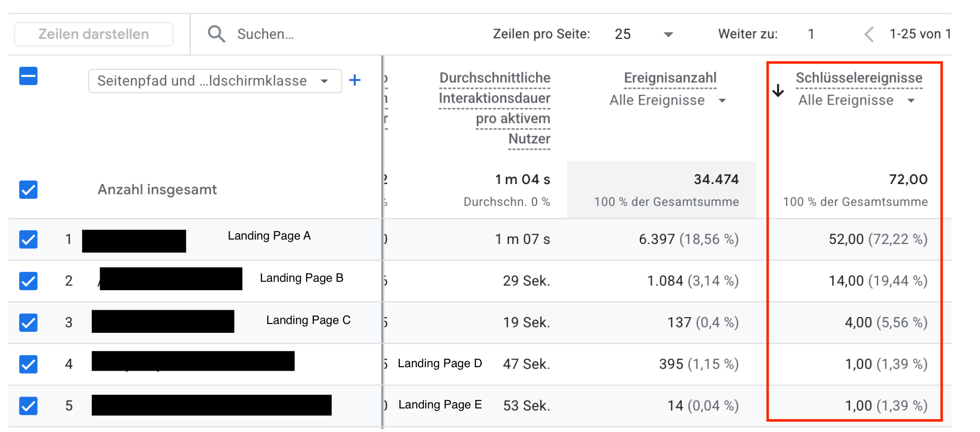Screen dimensions: 980x432
Task: Sort by the Ereignisanzahl column header
Action: point(670,78)
